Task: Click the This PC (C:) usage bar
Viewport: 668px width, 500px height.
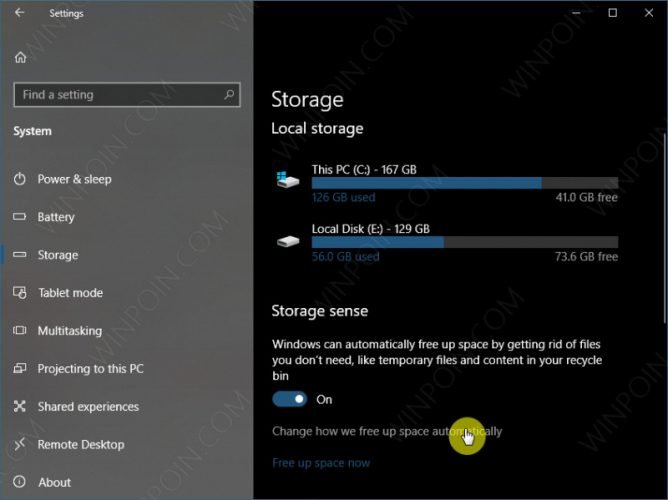Action: pyautogui.click(x=464, y=183)
